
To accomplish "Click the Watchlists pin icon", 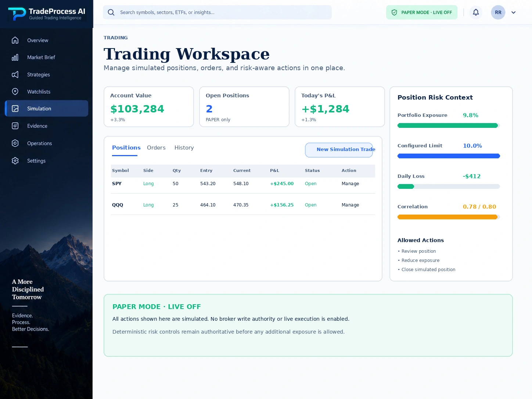I will coord(15,91).
